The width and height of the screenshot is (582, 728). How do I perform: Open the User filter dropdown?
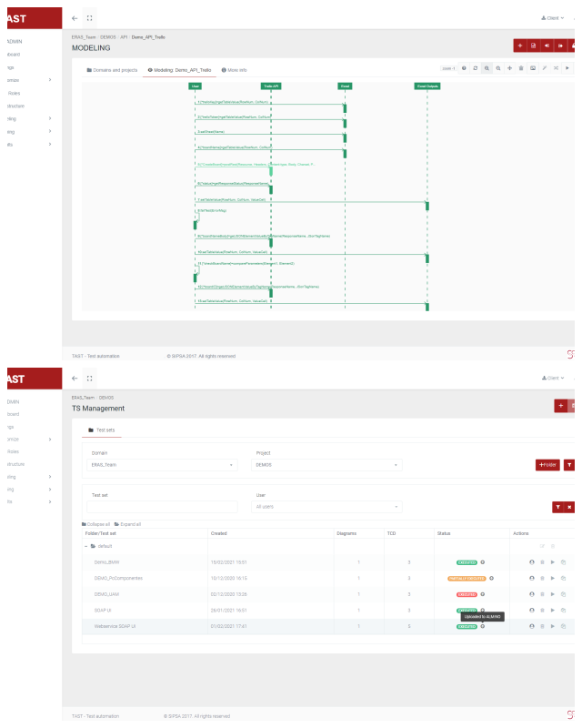(327, 506)
